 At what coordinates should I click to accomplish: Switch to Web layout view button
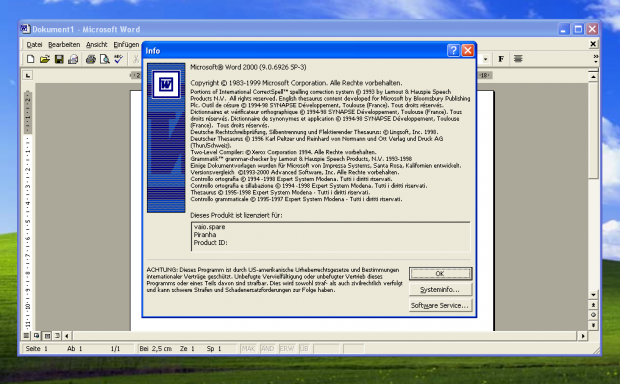36,336
